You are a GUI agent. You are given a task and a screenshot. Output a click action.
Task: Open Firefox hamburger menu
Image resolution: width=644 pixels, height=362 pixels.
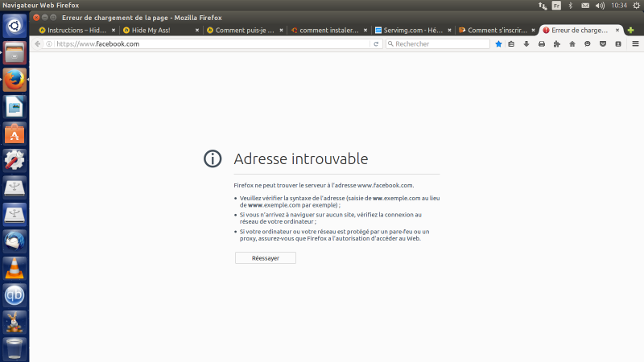tap(635, 44)
